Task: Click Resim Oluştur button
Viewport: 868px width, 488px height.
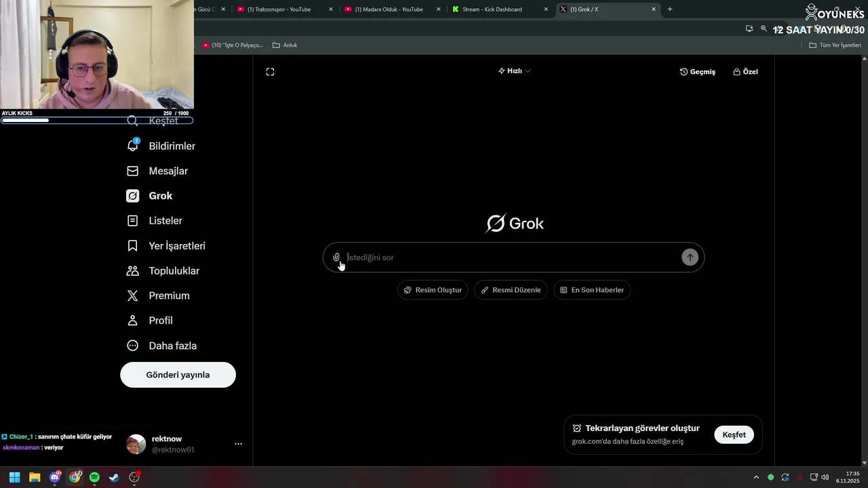Action: [x=433, y=290]
